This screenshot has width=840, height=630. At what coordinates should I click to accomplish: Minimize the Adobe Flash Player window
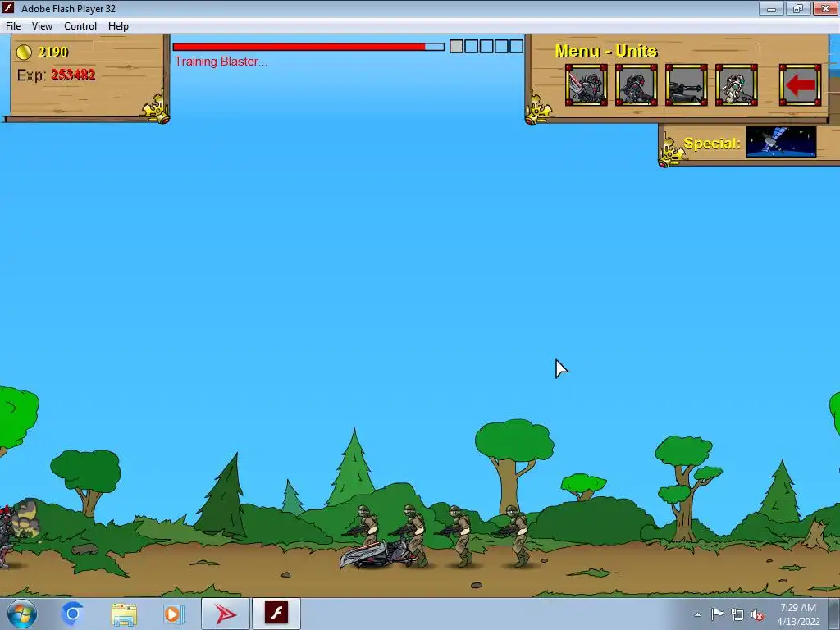771,8
